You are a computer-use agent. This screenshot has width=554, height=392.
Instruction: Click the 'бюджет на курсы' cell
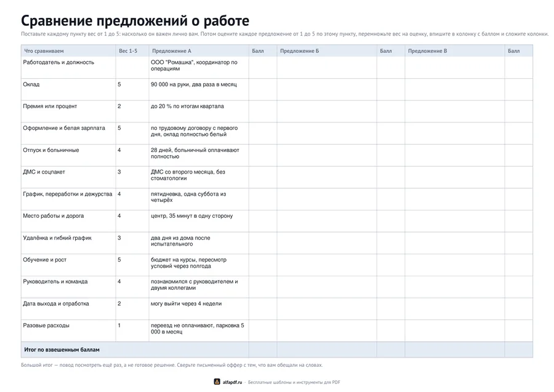[x=199, y=265]
